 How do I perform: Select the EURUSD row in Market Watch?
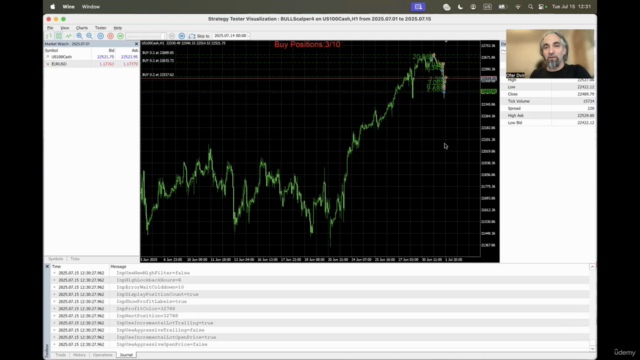pos(91,64)
